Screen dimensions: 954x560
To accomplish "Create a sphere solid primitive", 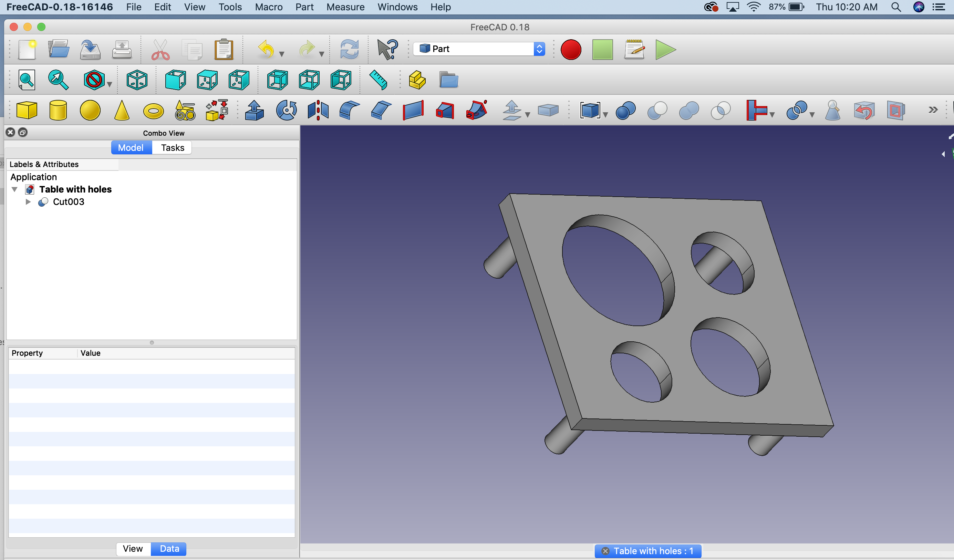I will click(x=90, y=111).
